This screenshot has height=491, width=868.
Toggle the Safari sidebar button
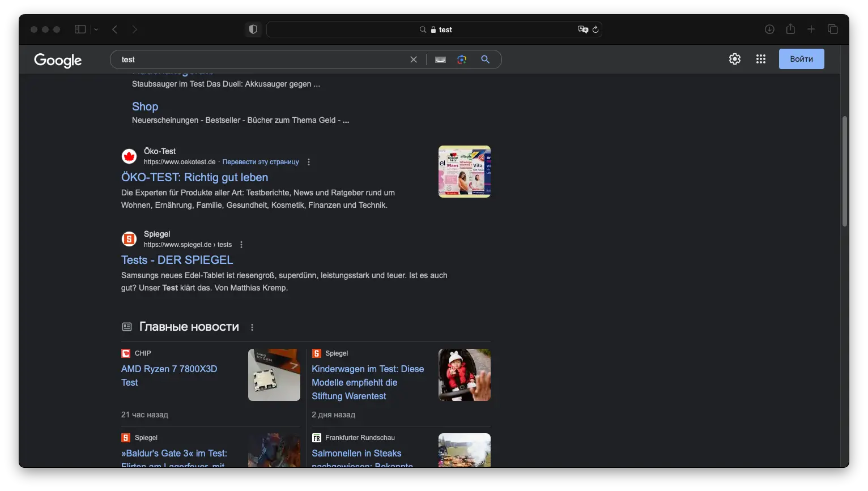[80, 29]
